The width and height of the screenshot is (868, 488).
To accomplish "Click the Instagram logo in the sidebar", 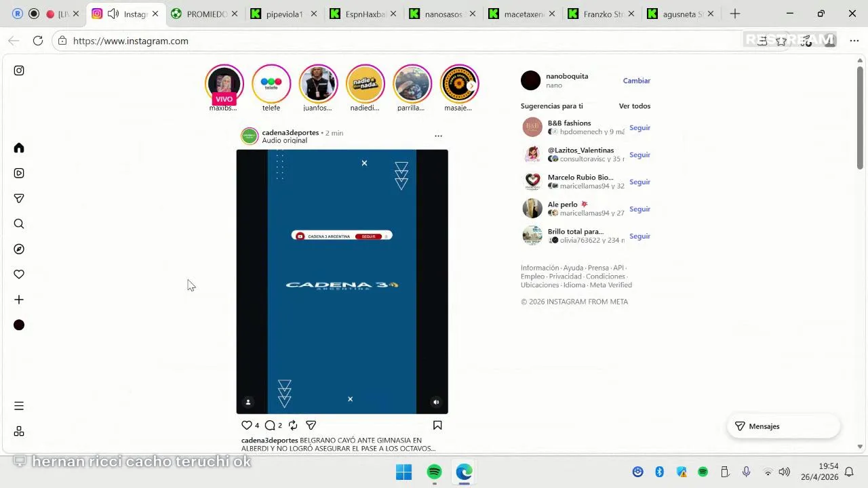I will click(19, 70).
